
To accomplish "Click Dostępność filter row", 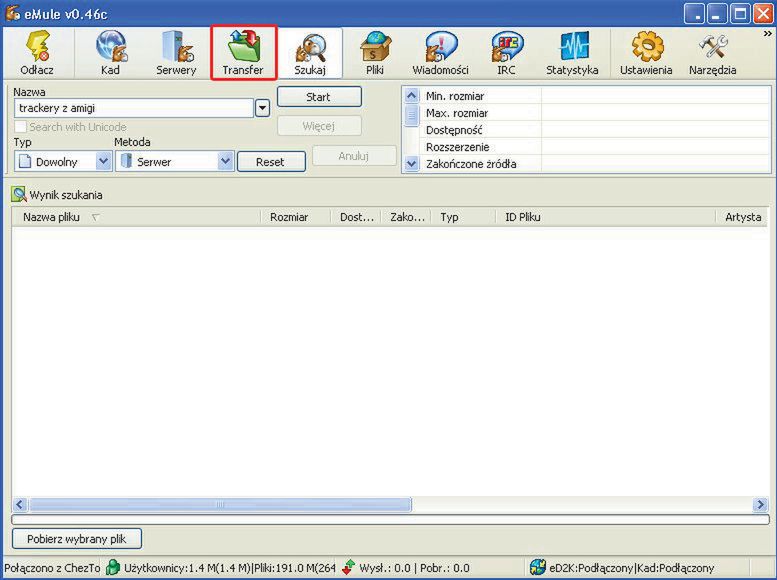I will 595,130.
